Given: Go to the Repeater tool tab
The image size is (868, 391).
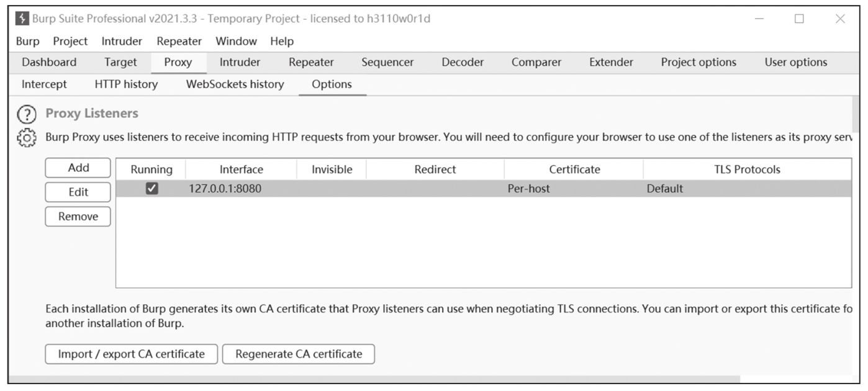Looking at the screenshot, I should pos(311,63).
